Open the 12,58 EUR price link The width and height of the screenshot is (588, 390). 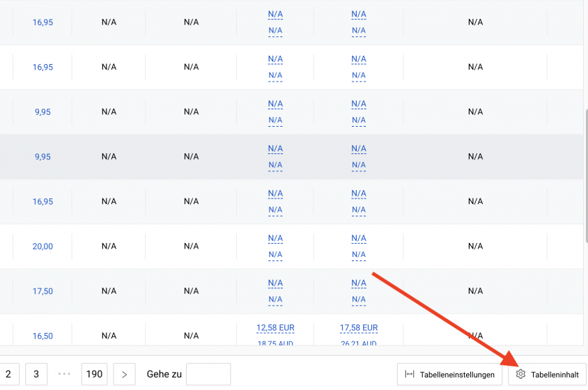[x=275, y=328]
